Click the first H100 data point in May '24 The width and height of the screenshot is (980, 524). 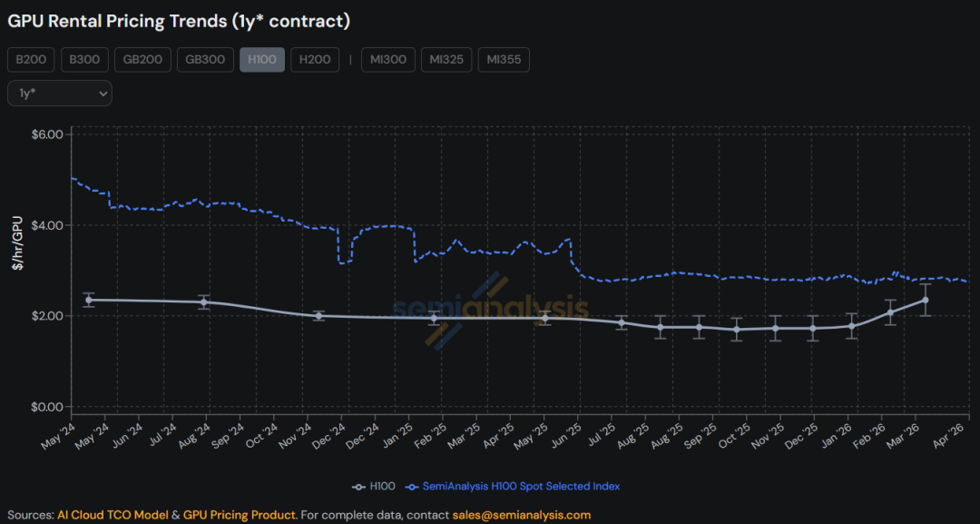point(89,301)
